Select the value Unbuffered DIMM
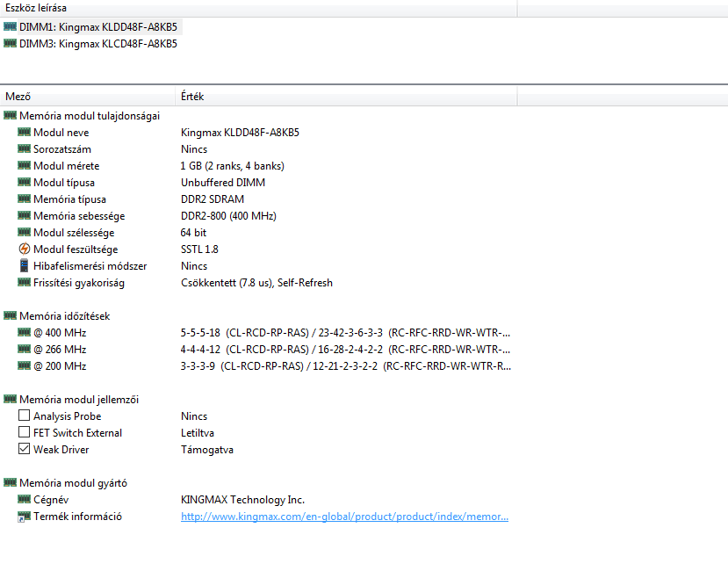728x571 pixels. pyautogui.click(x=223, y=183)
